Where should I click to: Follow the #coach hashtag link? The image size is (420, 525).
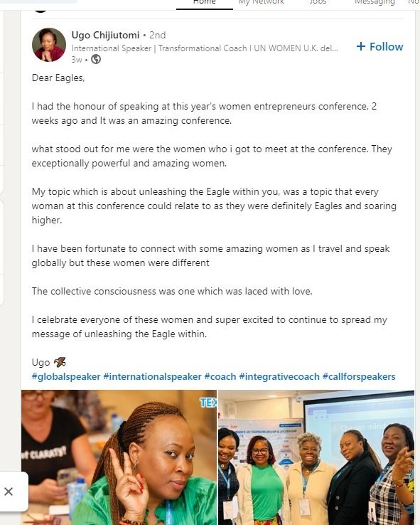click(220, 376)
